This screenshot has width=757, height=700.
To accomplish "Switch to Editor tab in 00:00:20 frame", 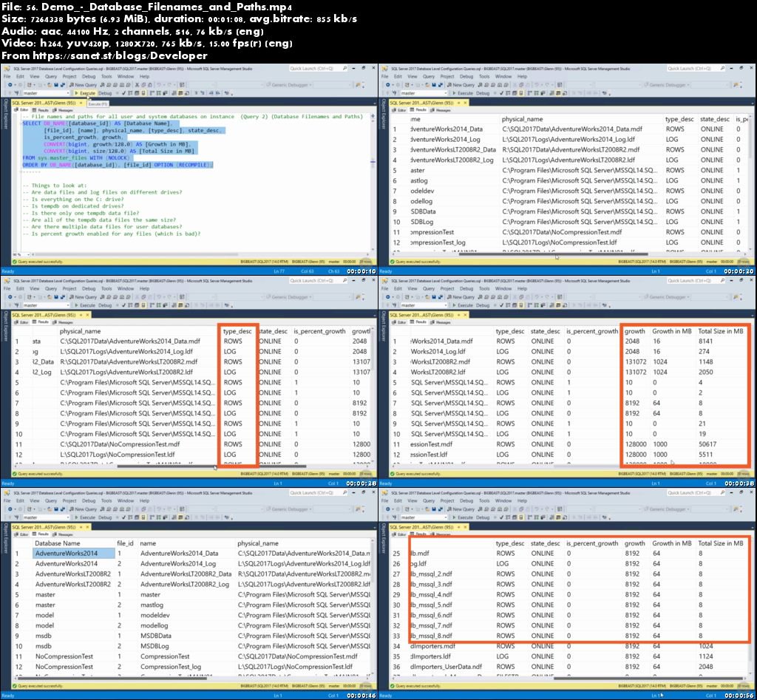I will click(x=398, y=110).
